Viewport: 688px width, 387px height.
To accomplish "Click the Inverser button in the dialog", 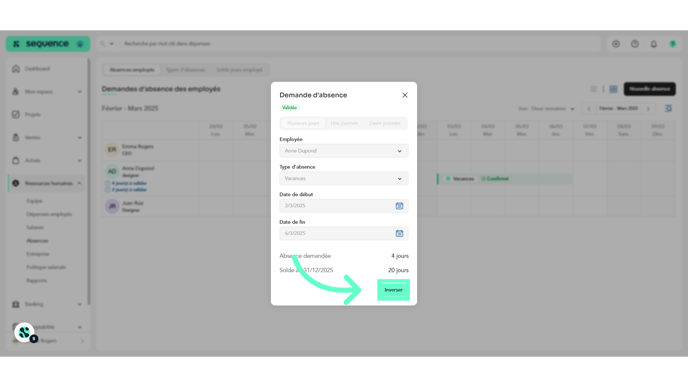I will [393, 290].
